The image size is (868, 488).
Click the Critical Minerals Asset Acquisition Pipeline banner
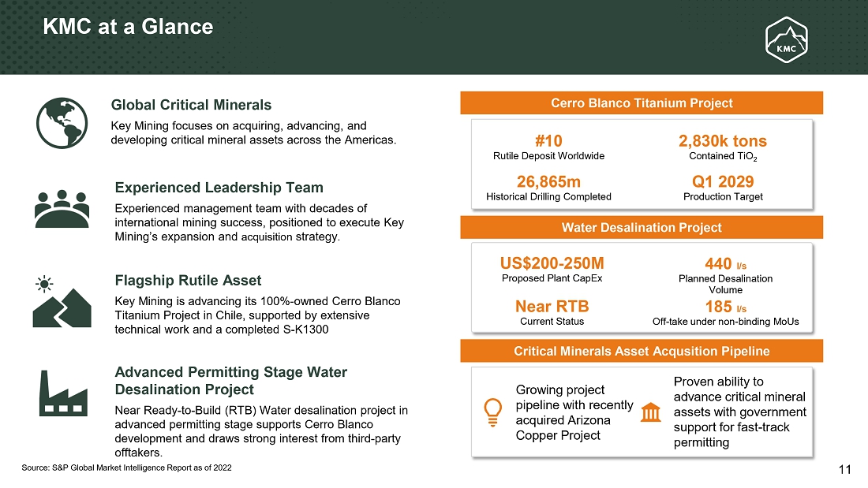(x=641, y=351)
